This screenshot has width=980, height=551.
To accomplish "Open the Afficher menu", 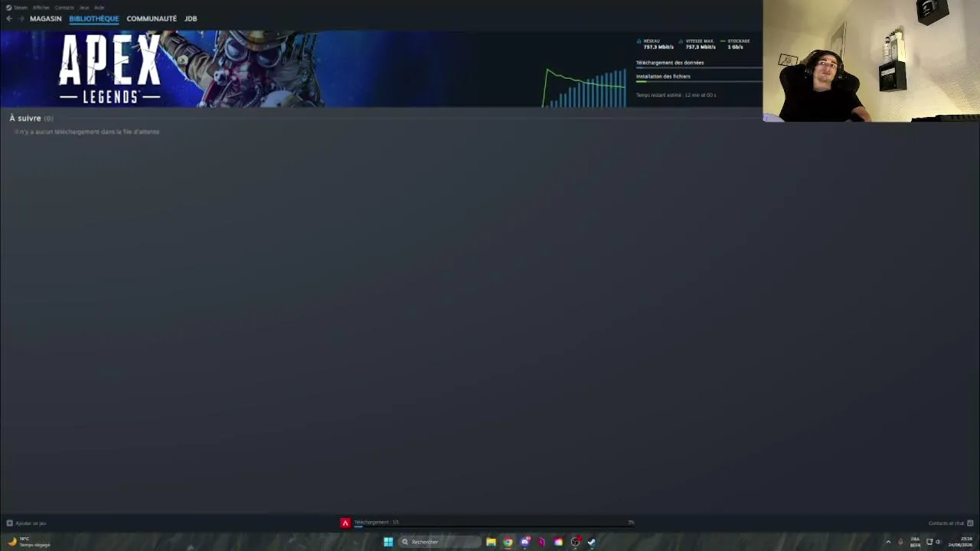I will [x=41, y=8].
